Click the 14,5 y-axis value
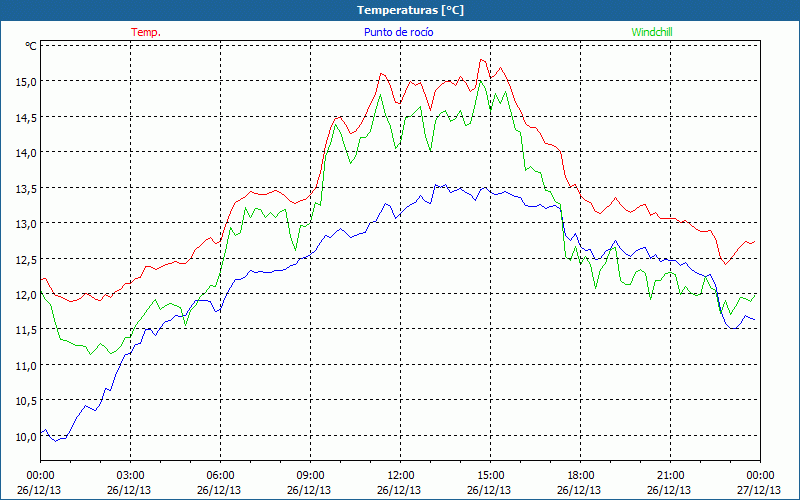 (x=27, y=117)
